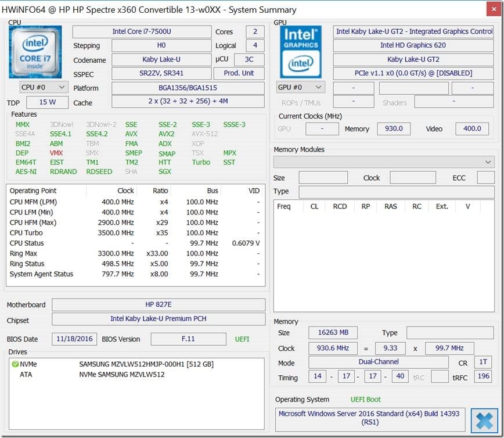Click the Memory Clock value "930.6 MHz"

pos(333,349)
